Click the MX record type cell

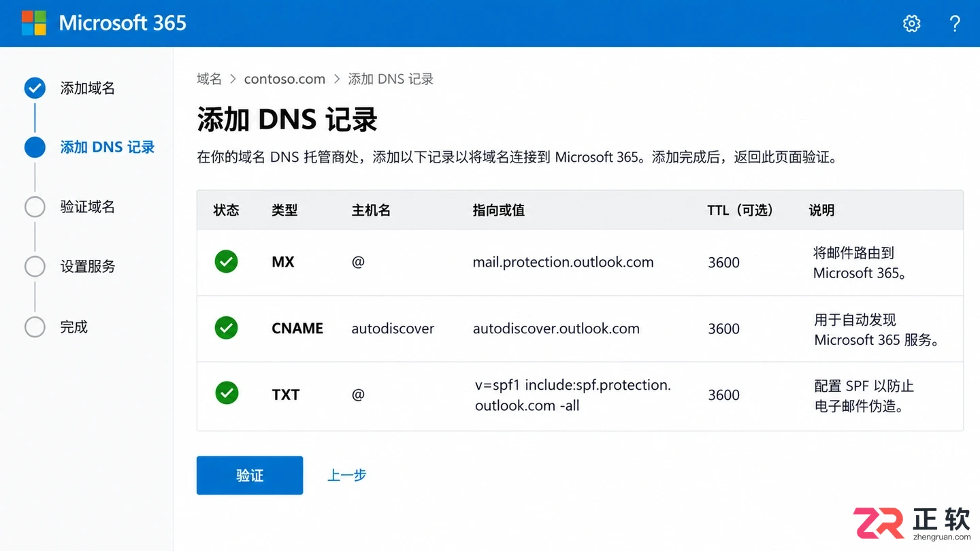tap(283, 262)
